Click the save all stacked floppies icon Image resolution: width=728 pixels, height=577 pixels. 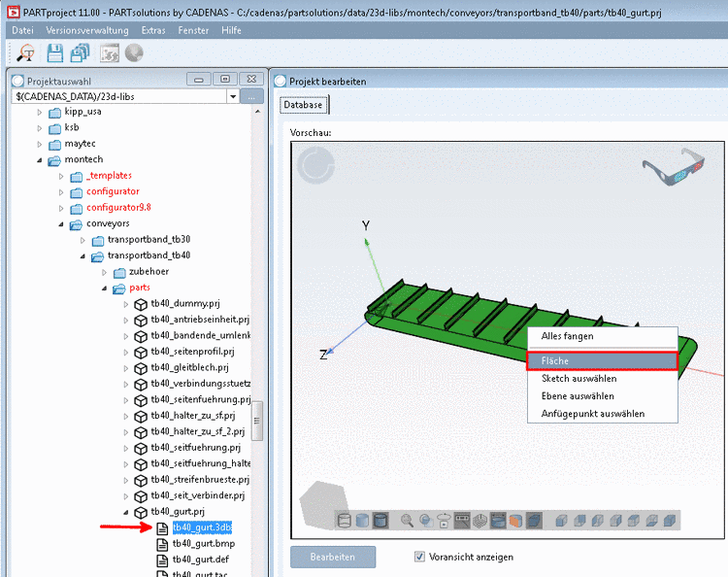(80, 53)
